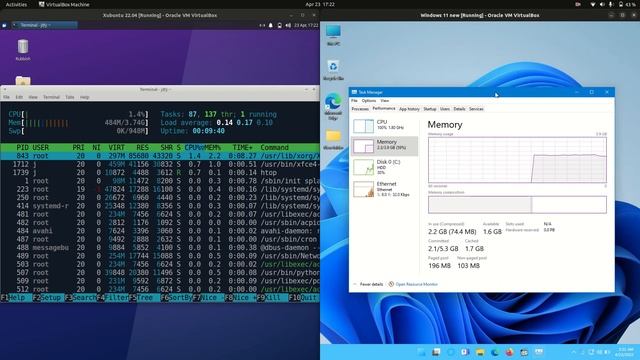
Task: Switch to Details tab in Task Manager
Action: pyautogui.click(x=459, y=109)
